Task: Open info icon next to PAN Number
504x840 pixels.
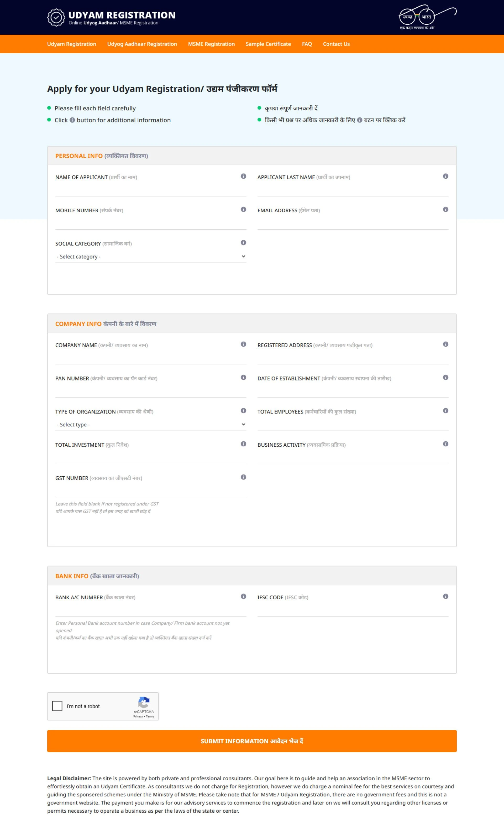Action: [244, 377]
